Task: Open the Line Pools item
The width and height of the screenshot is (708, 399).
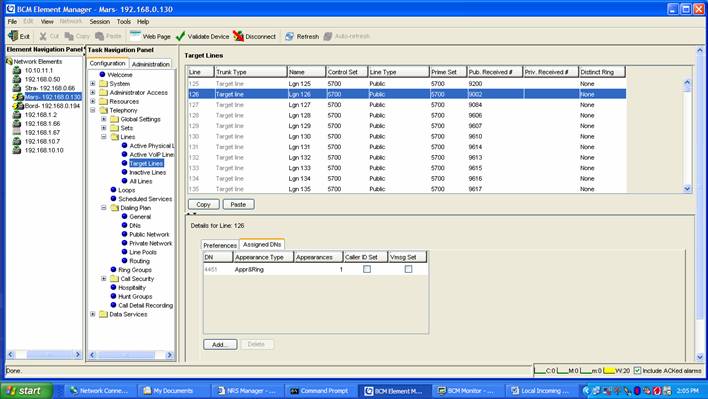Action: tap(143, 252)
